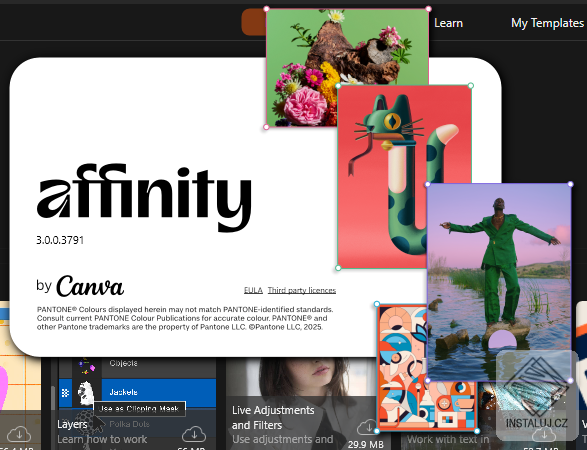Select the Jackets layer thumbnail
This screenshot has width=587, height=450.
(86, 393)
